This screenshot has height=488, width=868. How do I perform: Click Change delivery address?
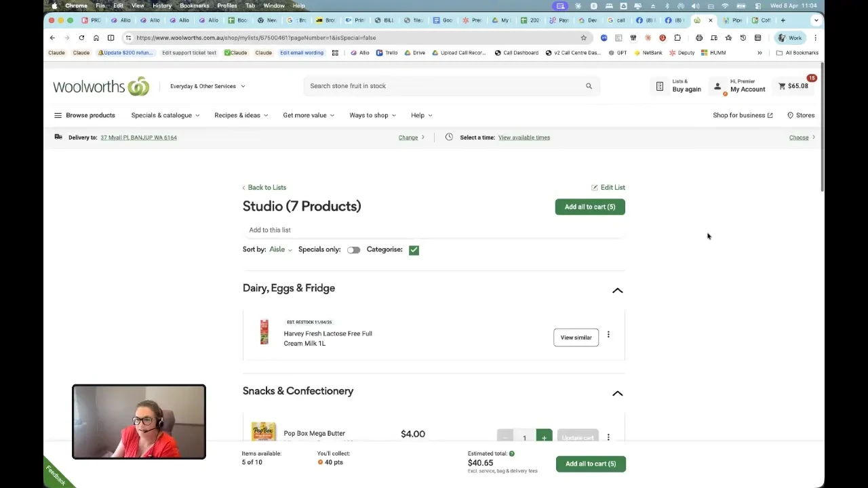click(412, 138)
